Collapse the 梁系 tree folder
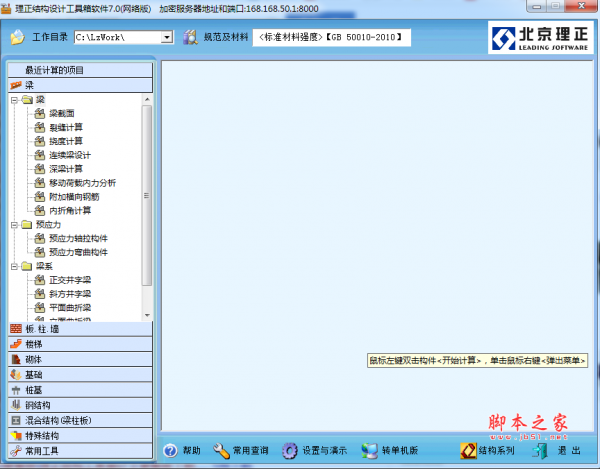The height and width of the screenshot is (469, 600). [x=14, y=267]
